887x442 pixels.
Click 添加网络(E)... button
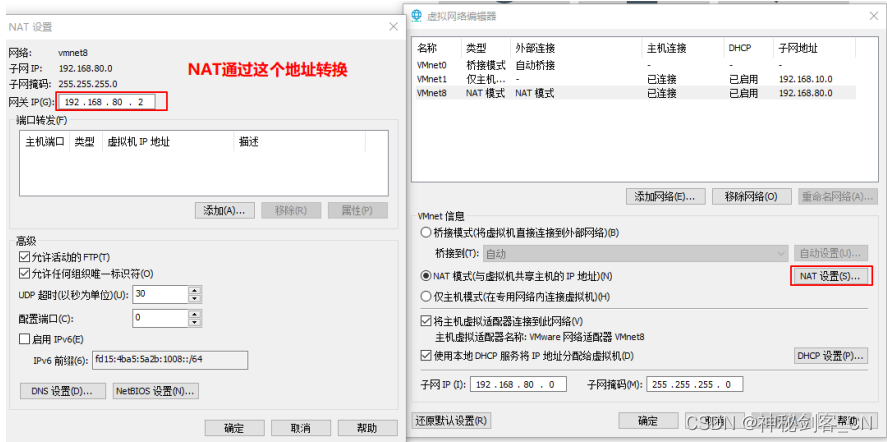pos(665,196)
